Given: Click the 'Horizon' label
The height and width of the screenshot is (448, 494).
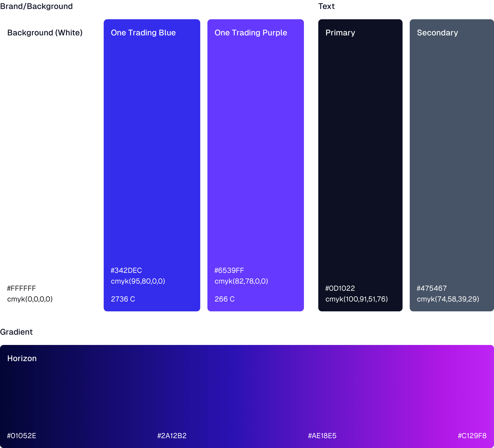Looking at the screenshot, I should [x=22, y=358].
